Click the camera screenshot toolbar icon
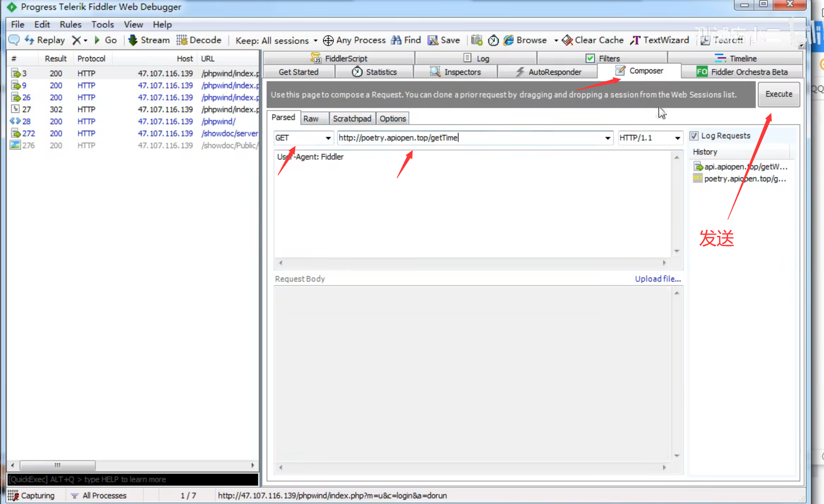Image resolution: width=824 pixels, height=504 pixels. [477, 40]
